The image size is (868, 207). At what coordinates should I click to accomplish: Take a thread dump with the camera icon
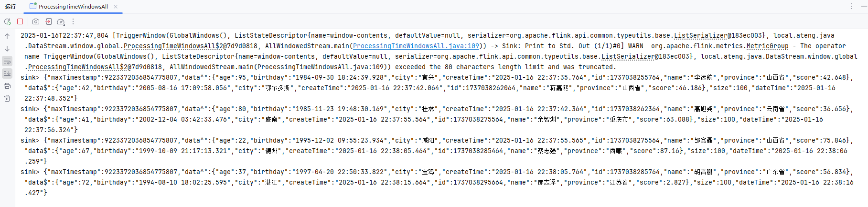[36, 21]
